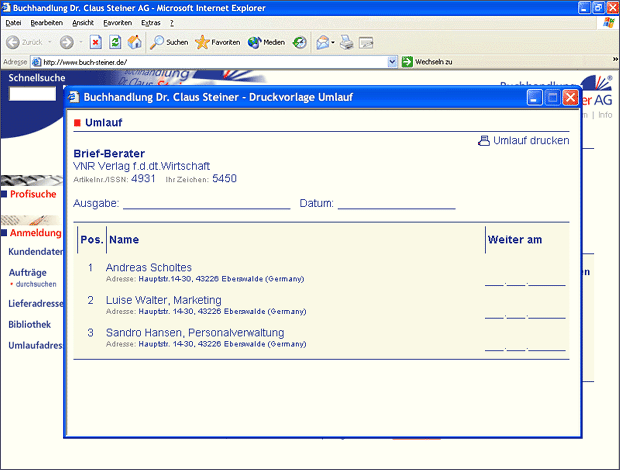Click the Suchen magnifier button
Viewport: 620px width, 470px height.
(169, 42)
